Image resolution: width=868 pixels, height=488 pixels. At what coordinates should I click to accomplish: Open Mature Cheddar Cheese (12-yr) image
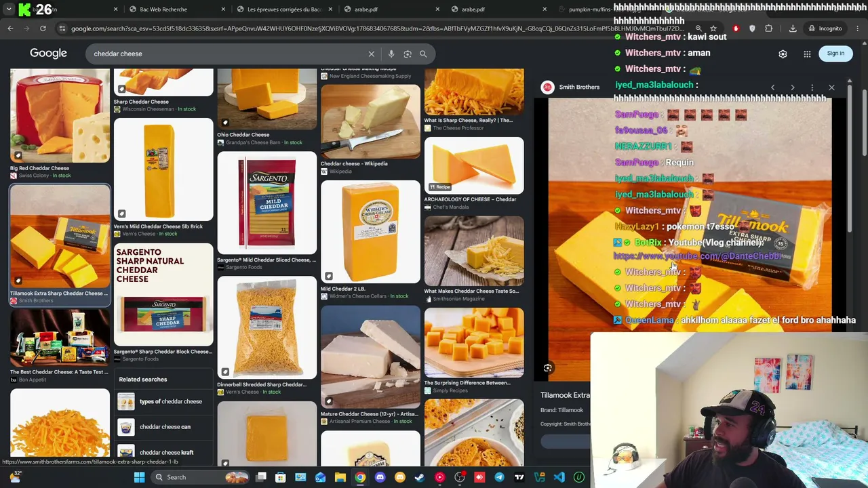370,357
